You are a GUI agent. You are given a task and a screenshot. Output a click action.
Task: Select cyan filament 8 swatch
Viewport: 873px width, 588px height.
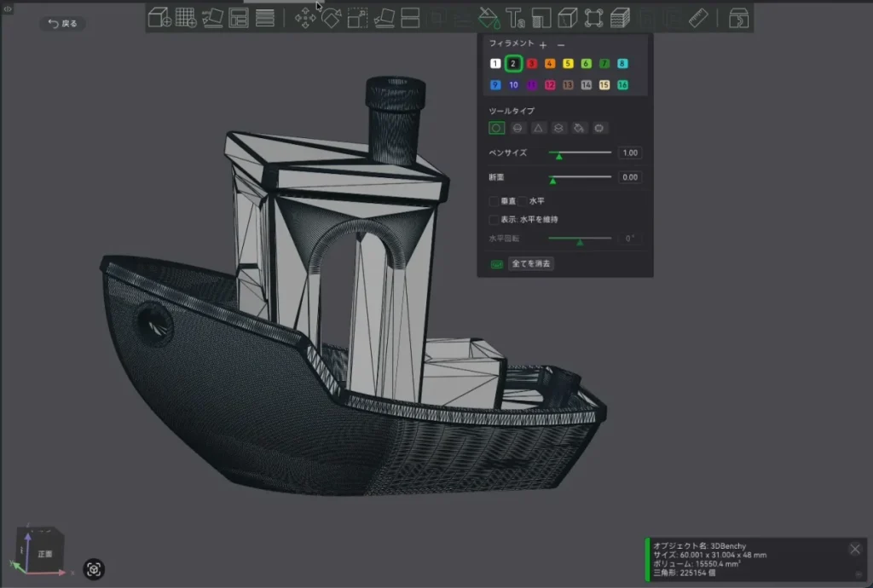point(622,63)
